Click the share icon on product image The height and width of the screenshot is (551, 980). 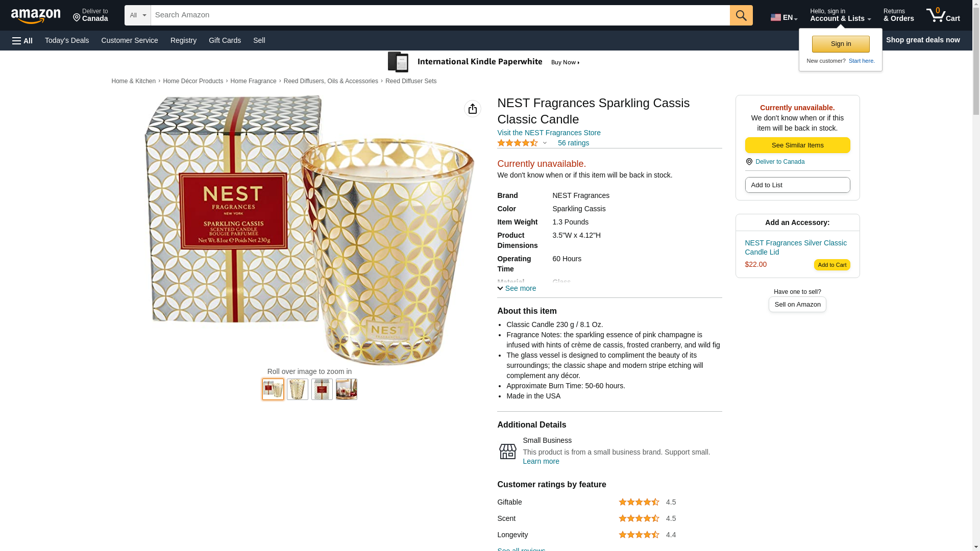[472, 109]
